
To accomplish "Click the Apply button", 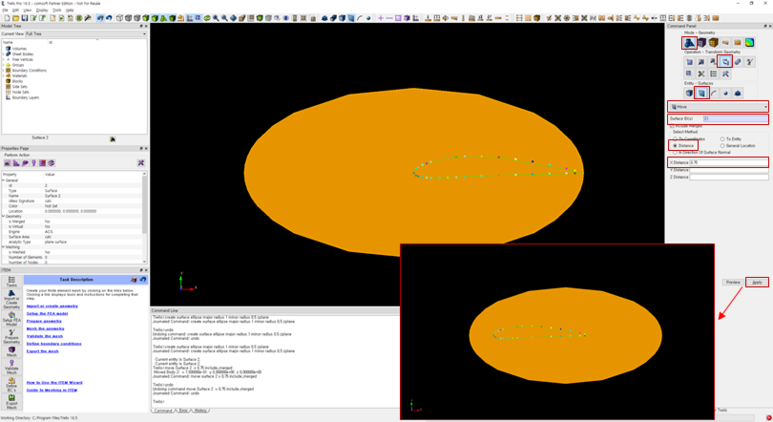I will [757, 282].
